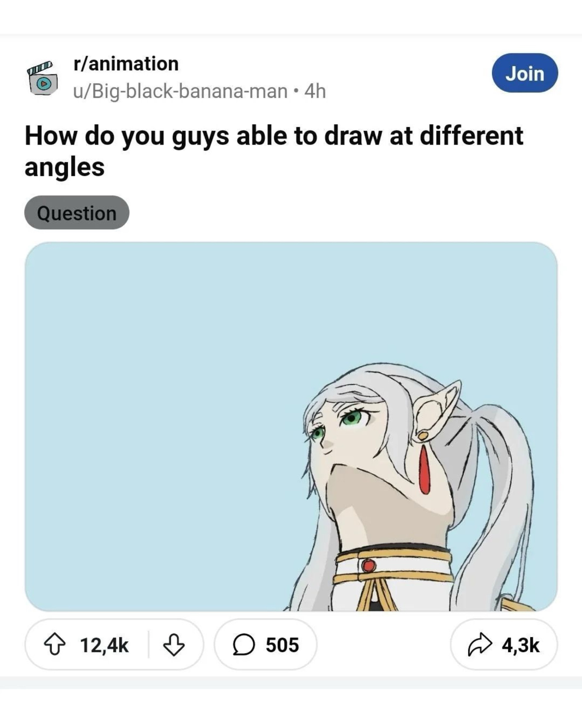Click the character's red drop earring in the image
This screenshot has height=728, width=582.
click(x=424, y=470)
